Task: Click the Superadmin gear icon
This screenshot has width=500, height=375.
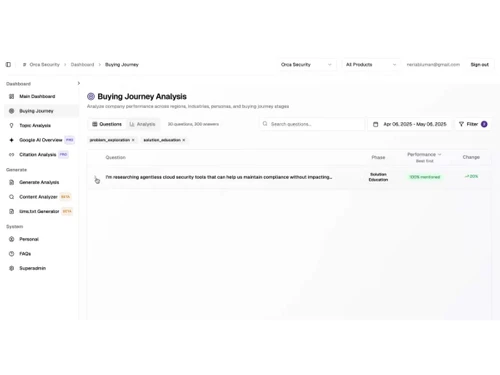Action: (x=12, y=268)
